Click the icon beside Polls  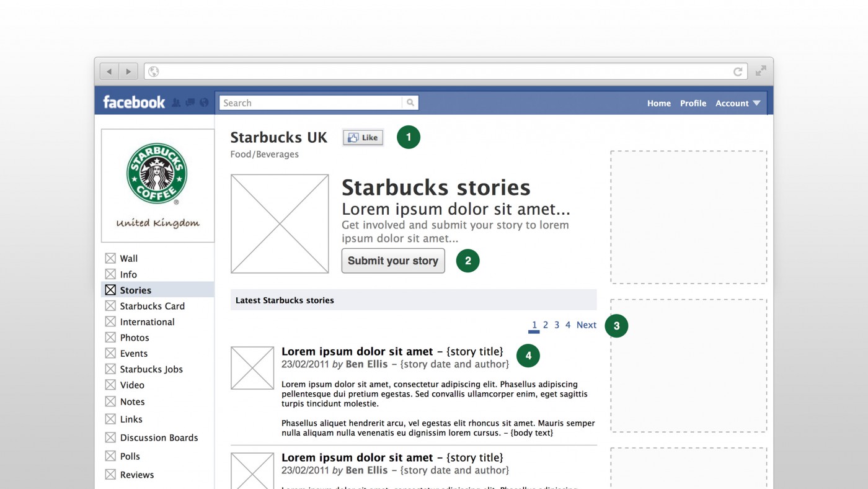[x=110, y=456]
